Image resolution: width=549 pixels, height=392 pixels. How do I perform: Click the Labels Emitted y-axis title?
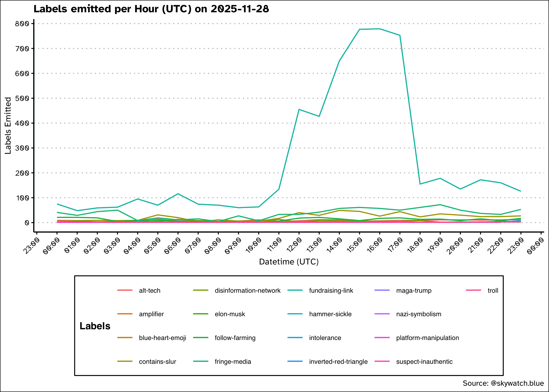click(x=8, y=125)
